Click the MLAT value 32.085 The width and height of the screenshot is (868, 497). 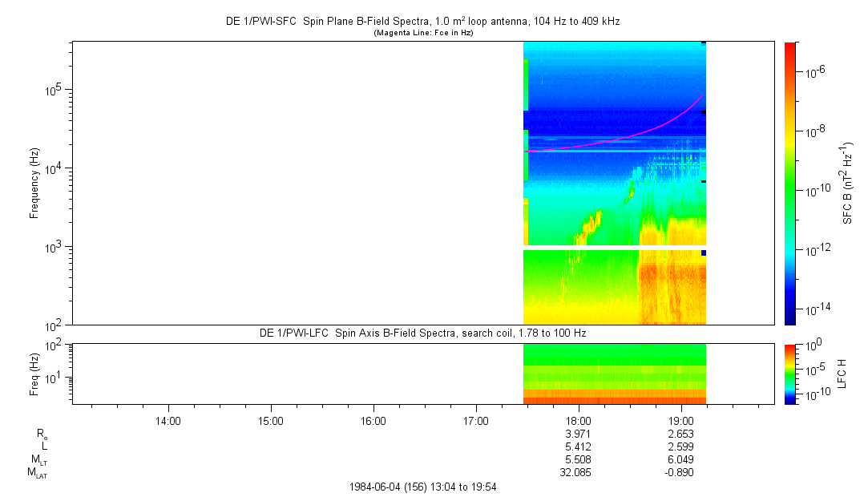579,472
